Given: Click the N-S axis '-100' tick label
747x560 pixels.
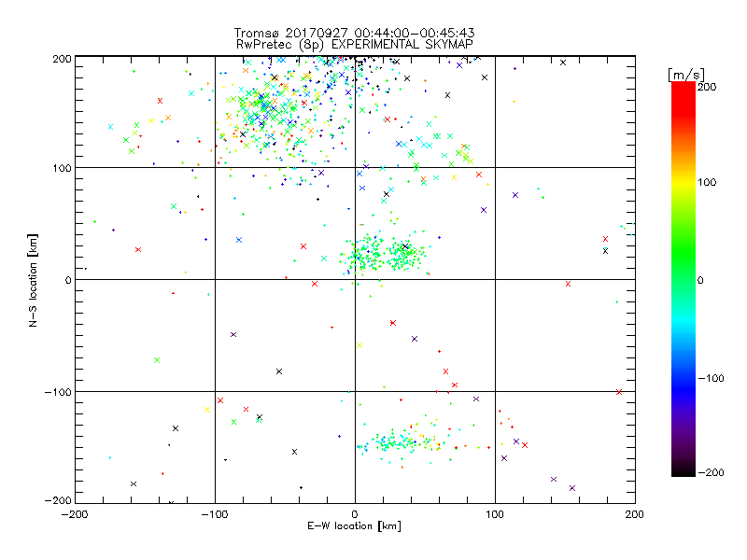Looking at the screenshot, I should pyautogui.click(x=58, y=392).
